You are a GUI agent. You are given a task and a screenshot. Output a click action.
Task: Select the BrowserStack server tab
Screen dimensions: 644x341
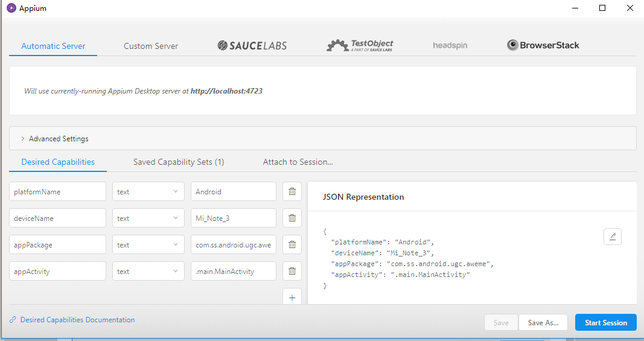(543, 45)
